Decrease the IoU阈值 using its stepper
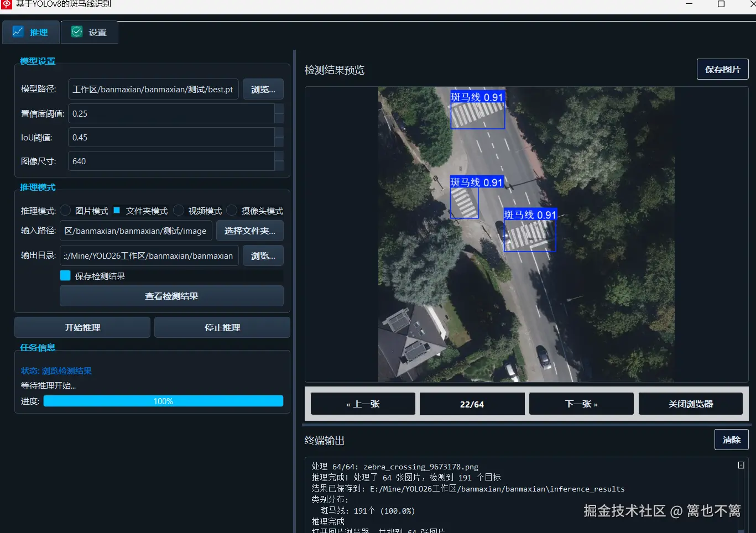Image resolution: width=756 pixels, height=533 pixels. pos(279,141)
